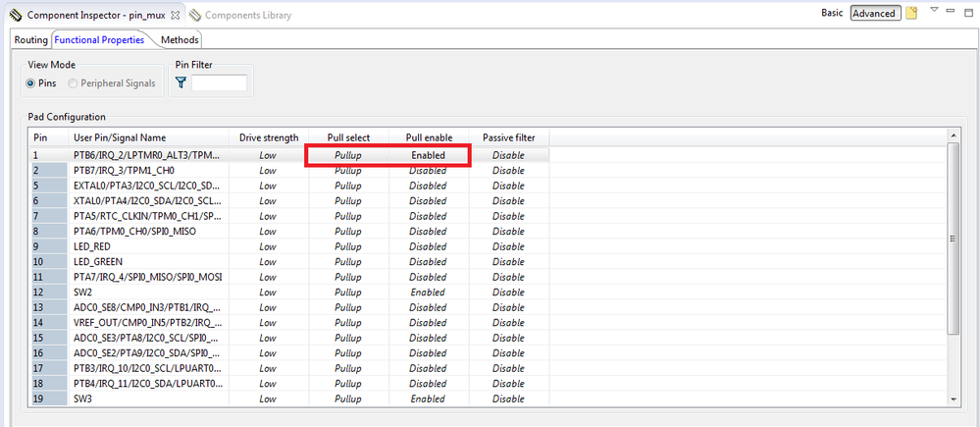
Task: Click the table scrollbar up arrow
Action: click(x=954, y=135)
